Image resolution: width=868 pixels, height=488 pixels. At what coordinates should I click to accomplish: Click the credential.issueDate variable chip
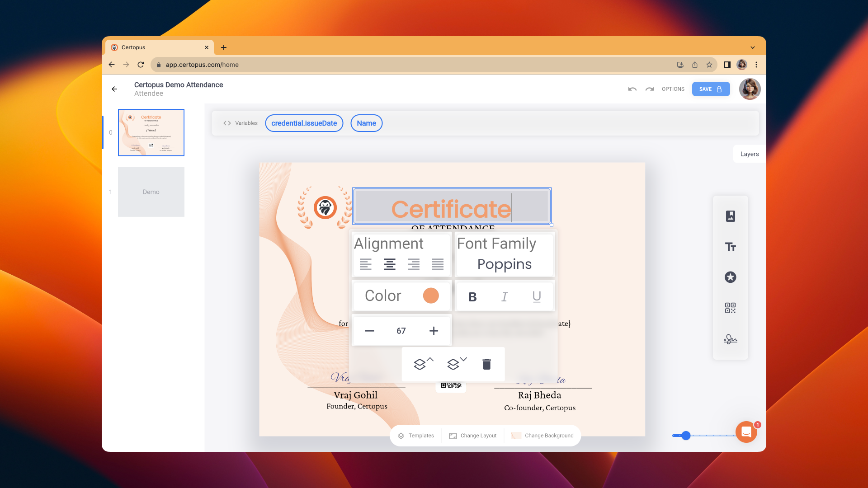(304, 123)
